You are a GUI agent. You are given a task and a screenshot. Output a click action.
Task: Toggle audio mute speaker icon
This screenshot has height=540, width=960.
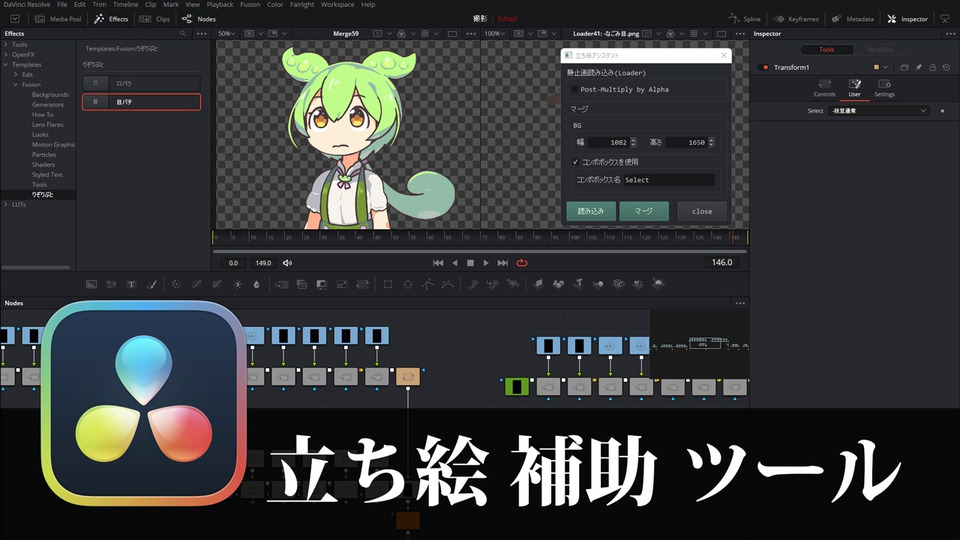click(x=287, y=263)
